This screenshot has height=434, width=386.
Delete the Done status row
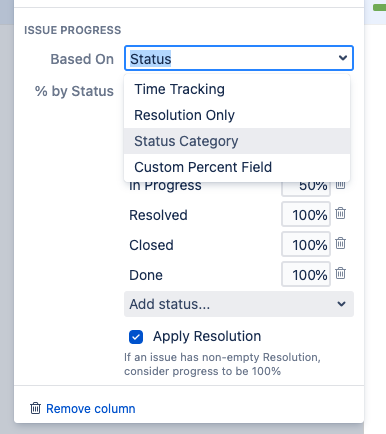(340, 273)
